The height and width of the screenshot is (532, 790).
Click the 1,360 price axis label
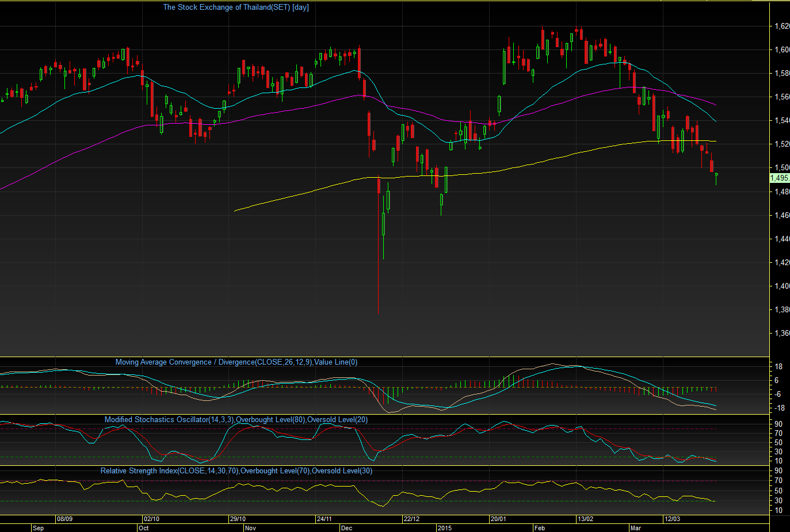coord(782,333)
